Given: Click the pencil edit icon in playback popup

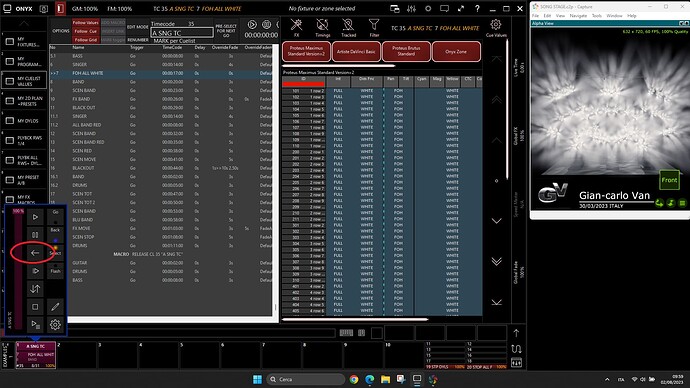Looking at the screenshot, I should (x=55, y=307).
